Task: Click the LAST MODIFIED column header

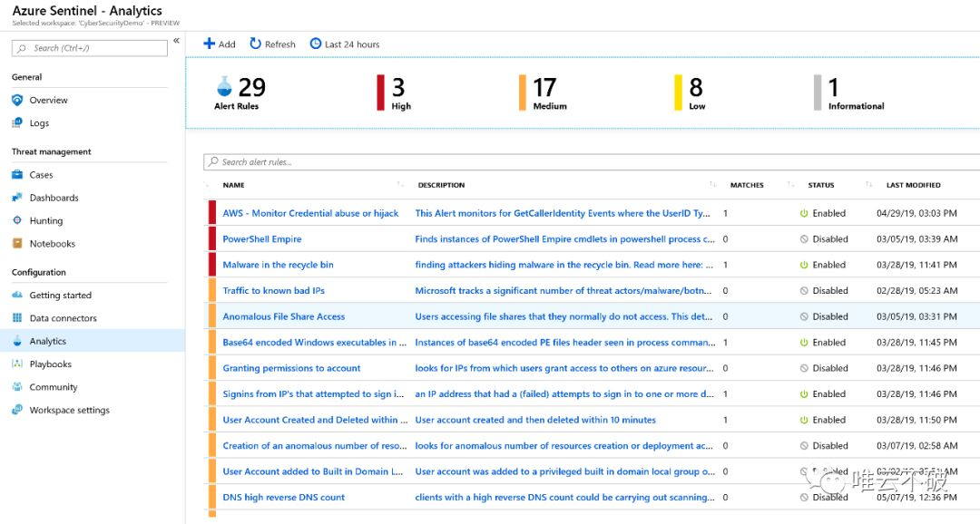Action: coord(913,185)
